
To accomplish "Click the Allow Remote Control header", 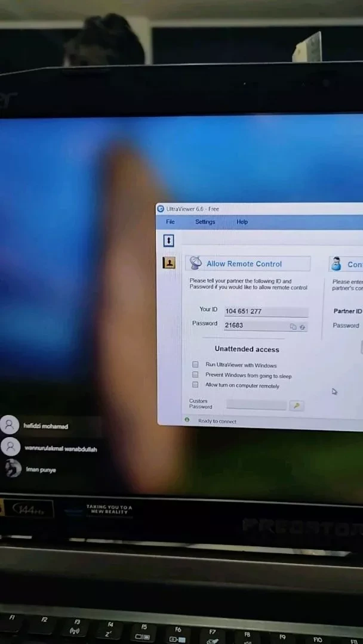I will tap(248, 264).
